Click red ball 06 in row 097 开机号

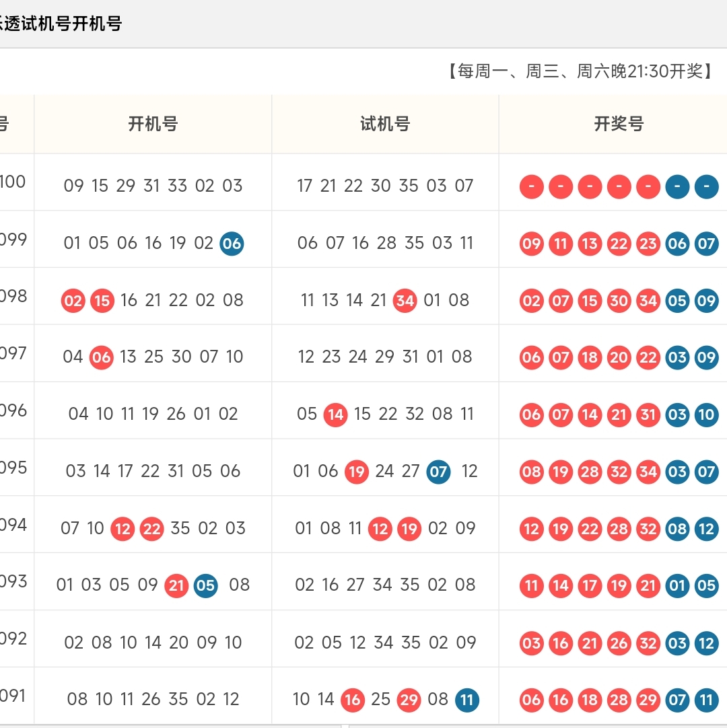[x=101, y=357]
